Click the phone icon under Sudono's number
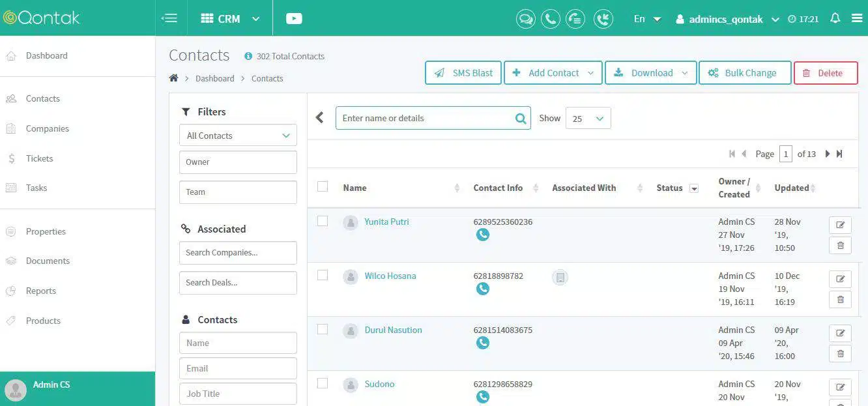This screenshot has width=868, height=406. tap(483, 396)
